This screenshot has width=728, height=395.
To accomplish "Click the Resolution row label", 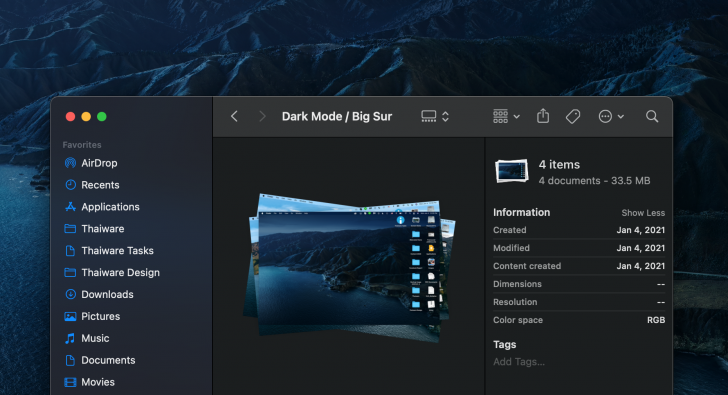I will [x=515, y=302].
